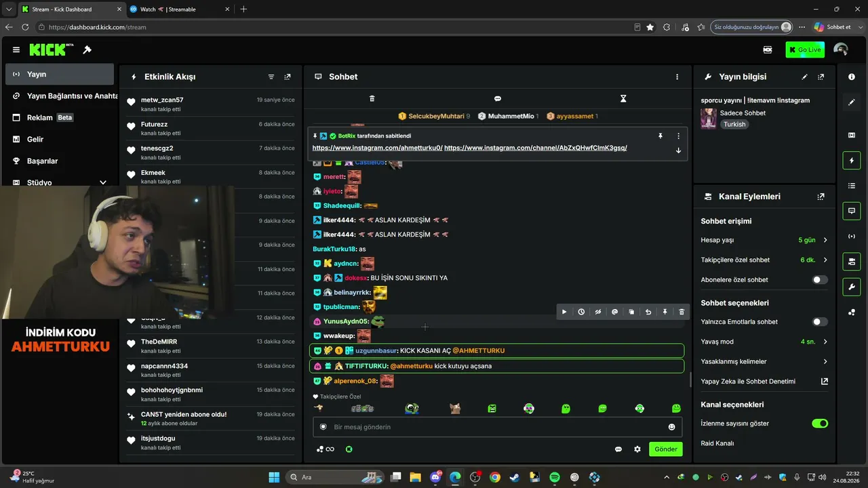Image resolution: width=868 pixels, height=488 pixels.
Task: Click the @ mention icon in the message toolbar
Action: (614, 312)
